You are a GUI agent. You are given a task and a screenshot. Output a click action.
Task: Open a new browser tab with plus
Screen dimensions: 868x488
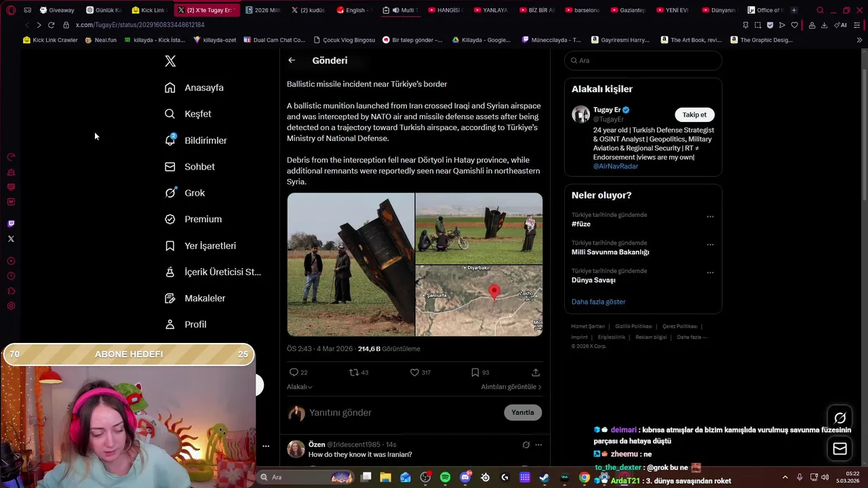coord(794,10)
